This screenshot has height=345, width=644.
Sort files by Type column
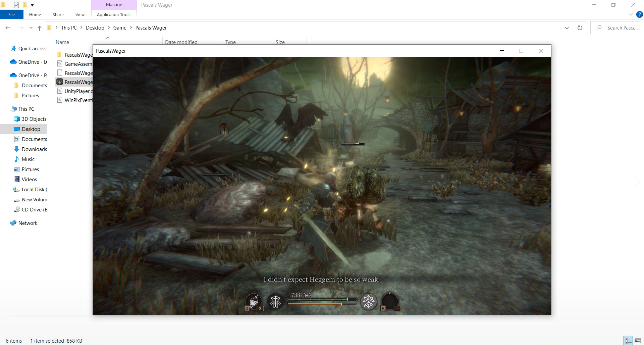tap(231, 42)
